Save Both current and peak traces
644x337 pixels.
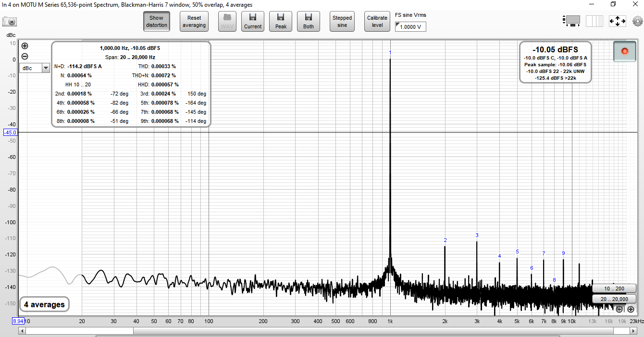click(309, 22)
